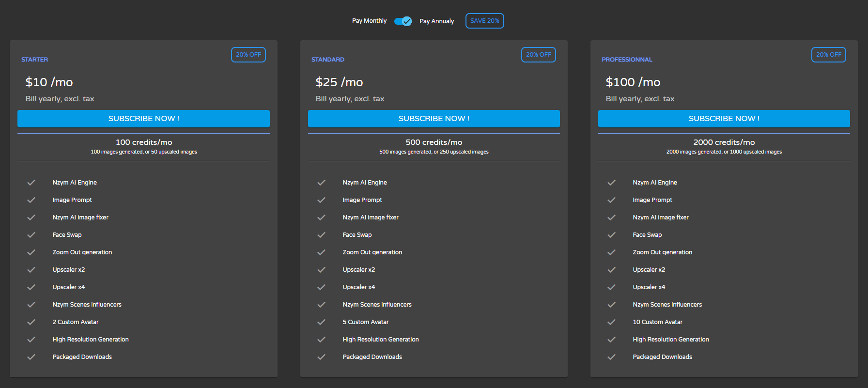Subscribe to the Professionnal $100 plan
The height and width of the screenshot is (388, 868).
[x=724, y=119]
